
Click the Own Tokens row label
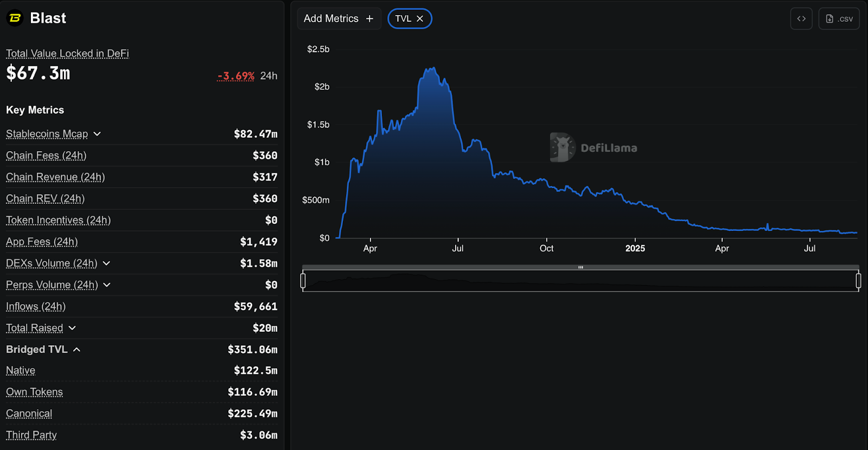(x=34, y=392)
